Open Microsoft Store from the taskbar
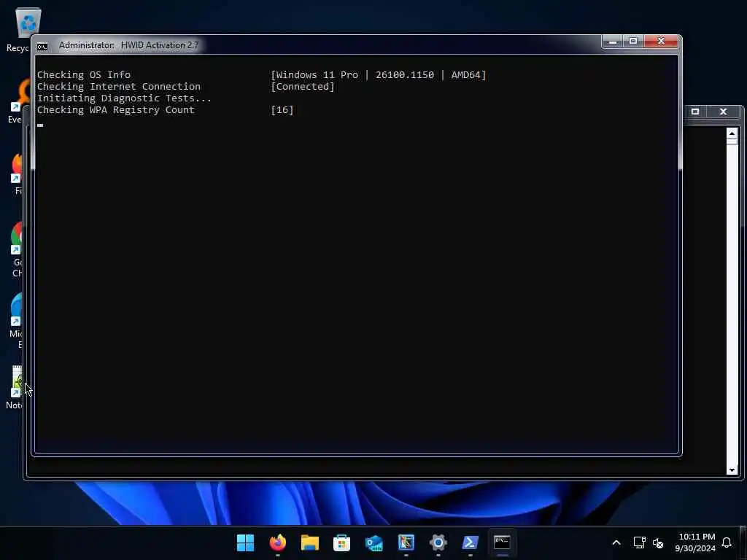 point(341,542)
